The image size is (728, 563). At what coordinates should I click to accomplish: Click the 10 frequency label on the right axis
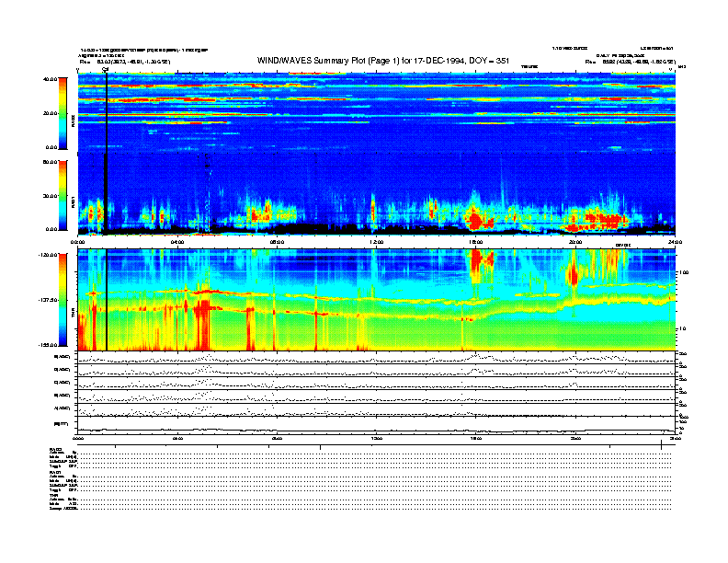685,328
